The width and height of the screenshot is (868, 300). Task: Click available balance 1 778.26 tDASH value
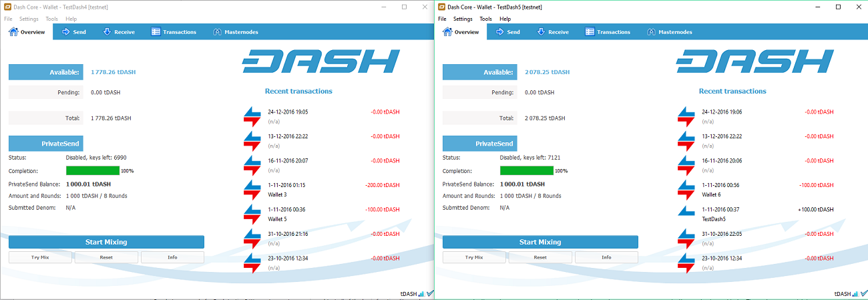[x=113, y=71]
